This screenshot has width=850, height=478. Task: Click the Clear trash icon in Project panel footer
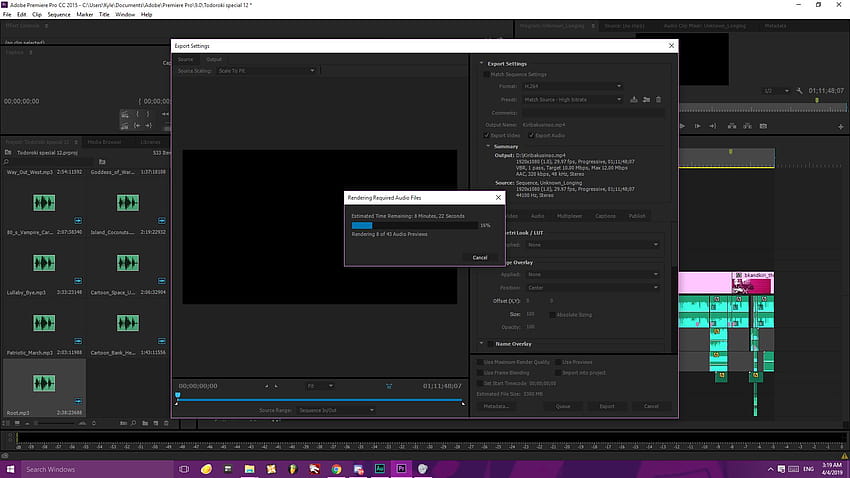click(166, 423)
